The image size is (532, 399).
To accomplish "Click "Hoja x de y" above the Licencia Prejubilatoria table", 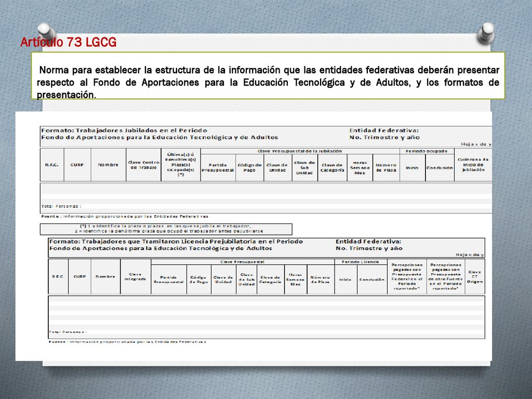I will point(470,255).
